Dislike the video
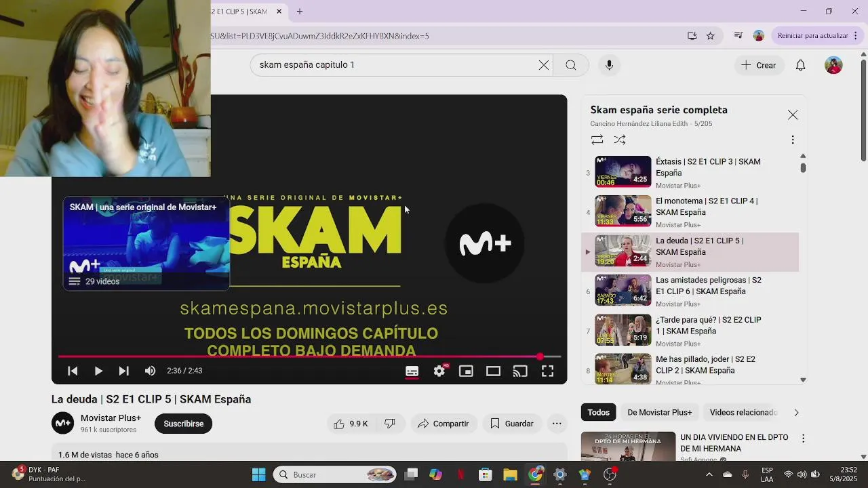Image resolution: width=868 pixels, height=488 pixels. click(390, 424)
